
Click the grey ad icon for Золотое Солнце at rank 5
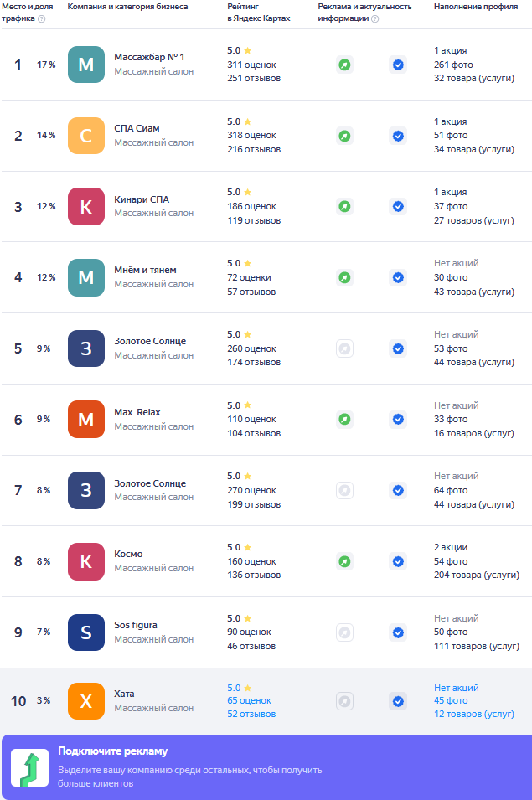pos(345,348)
